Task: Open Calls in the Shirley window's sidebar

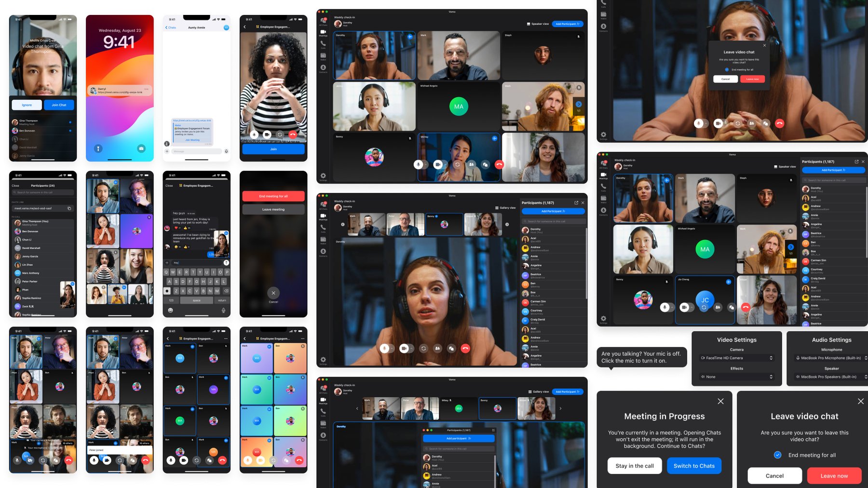Action: 323,44
